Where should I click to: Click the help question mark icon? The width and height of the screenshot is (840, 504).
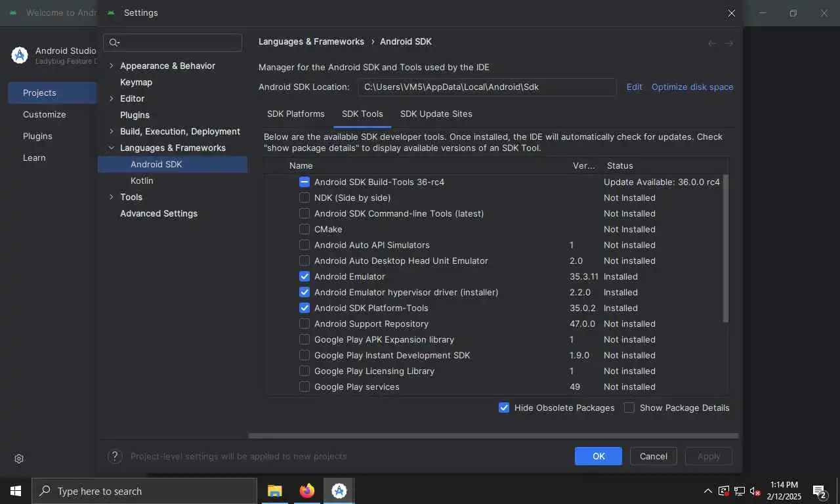pos(115,456)
